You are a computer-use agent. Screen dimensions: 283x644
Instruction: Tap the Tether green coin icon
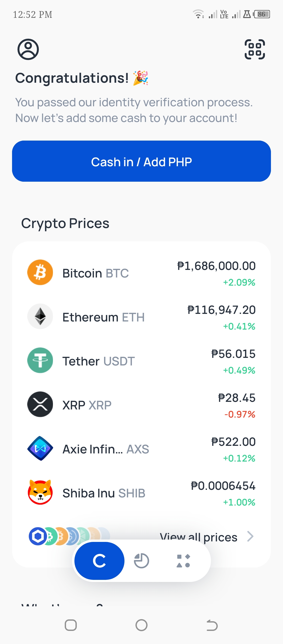click(x=40, y=360)
